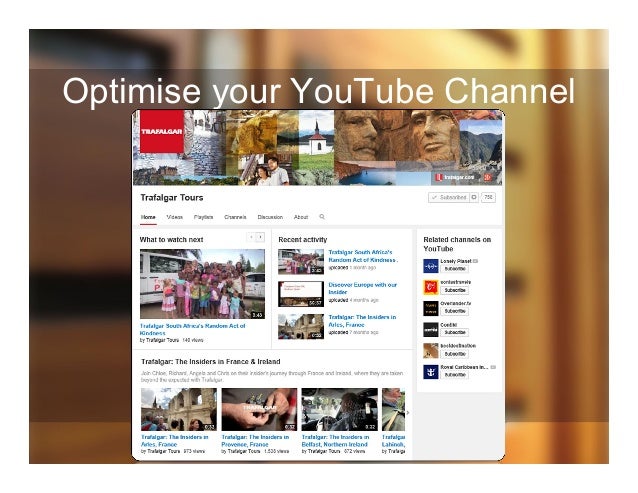Click the Overlander.tv channel icon
The height and width of the screenshot is (493, 638).
tap(430, 308)
